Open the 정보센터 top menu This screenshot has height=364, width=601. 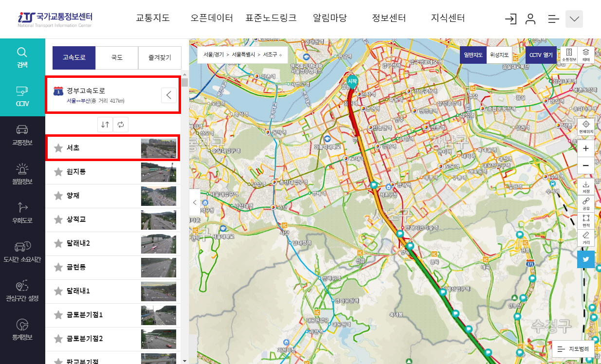tap(389, 18)
